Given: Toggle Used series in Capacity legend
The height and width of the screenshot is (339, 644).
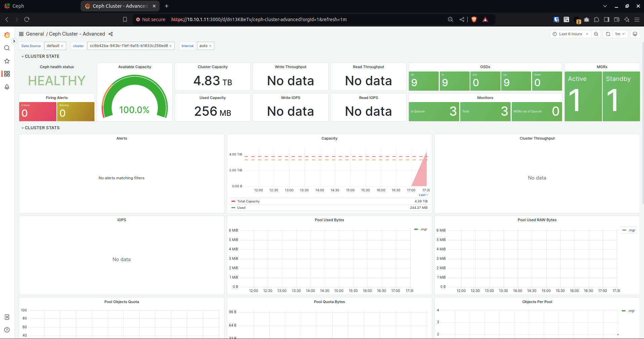Looking at the screenshot, I should 241,208.
